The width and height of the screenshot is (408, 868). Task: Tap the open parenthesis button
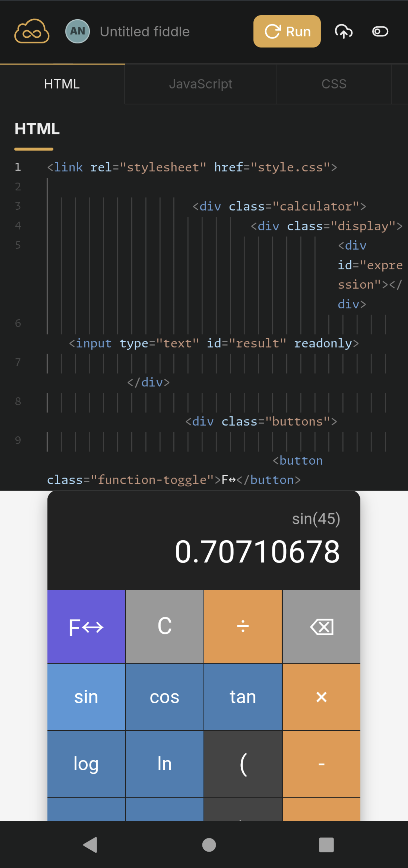coord(243,764)
